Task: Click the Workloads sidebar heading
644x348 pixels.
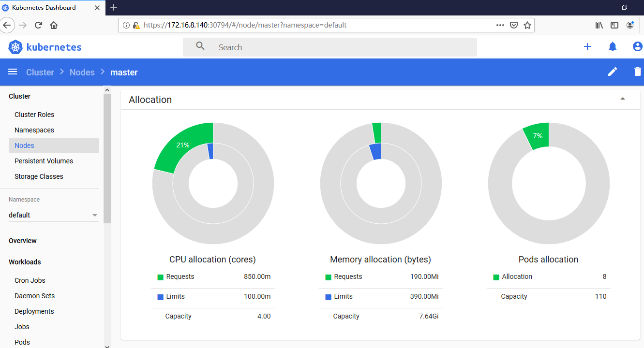Action: pyautogui.click(x=25, y=262)
